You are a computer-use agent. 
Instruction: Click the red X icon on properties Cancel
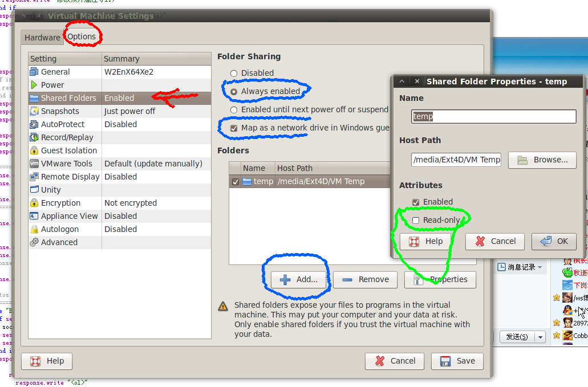(480, 241)
